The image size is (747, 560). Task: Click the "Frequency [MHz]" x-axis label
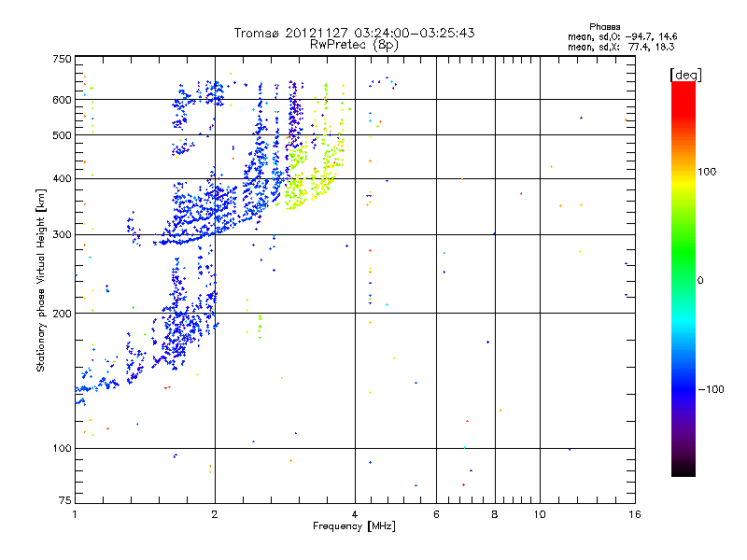click(x=354, y=526)
